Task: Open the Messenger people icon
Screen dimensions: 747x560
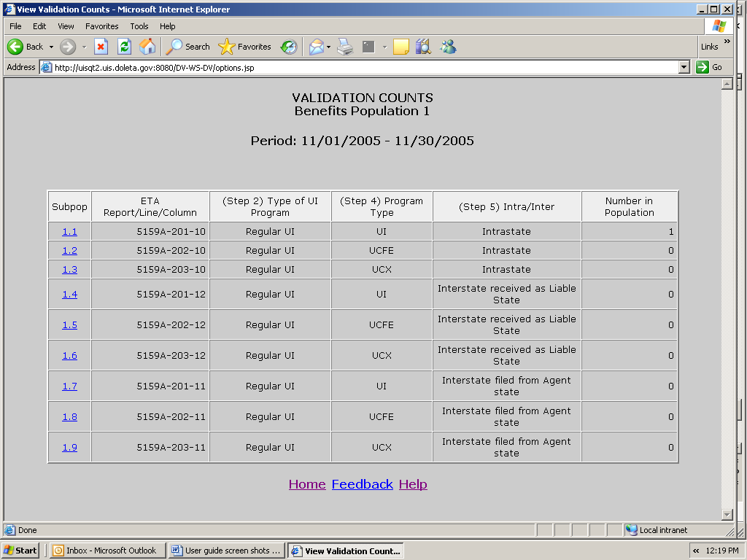Action: coord(448,47)
